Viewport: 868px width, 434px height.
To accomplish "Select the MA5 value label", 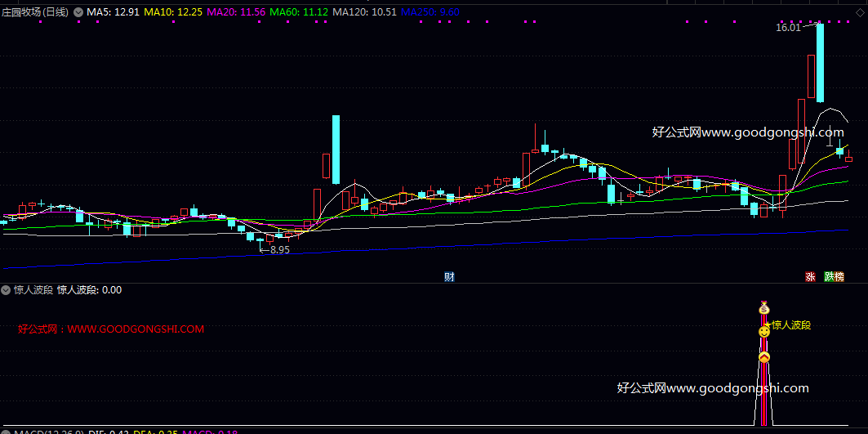I will click(113, 12).
